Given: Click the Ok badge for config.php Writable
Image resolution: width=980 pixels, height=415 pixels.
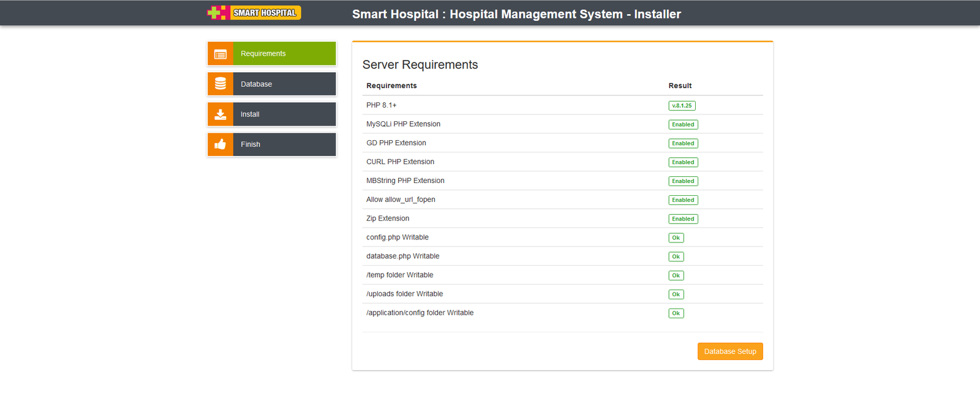Looking at the screenshot, I should coord(676,238).
